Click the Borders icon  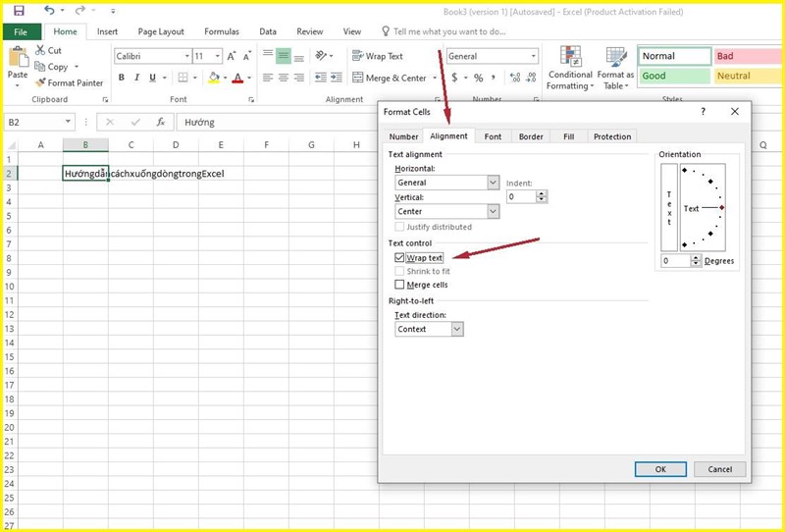click(183, 78)
